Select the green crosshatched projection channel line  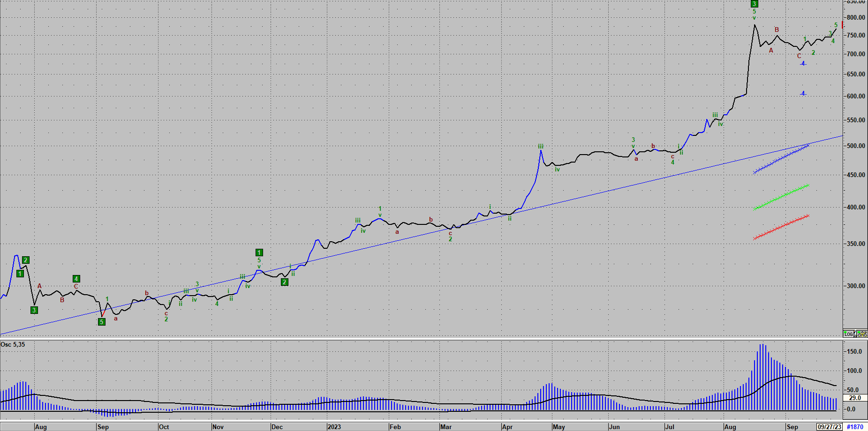pyautogui.click(x=782, y=197)
